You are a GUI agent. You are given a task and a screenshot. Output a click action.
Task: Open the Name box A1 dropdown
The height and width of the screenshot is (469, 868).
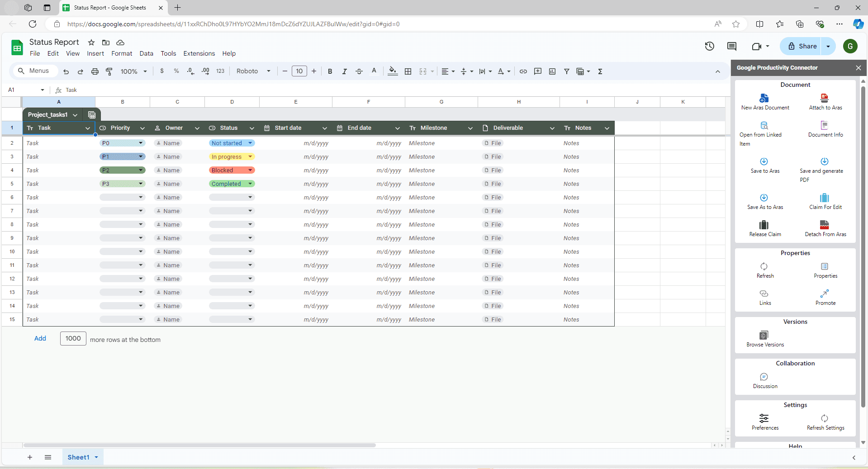coord(43,90)
